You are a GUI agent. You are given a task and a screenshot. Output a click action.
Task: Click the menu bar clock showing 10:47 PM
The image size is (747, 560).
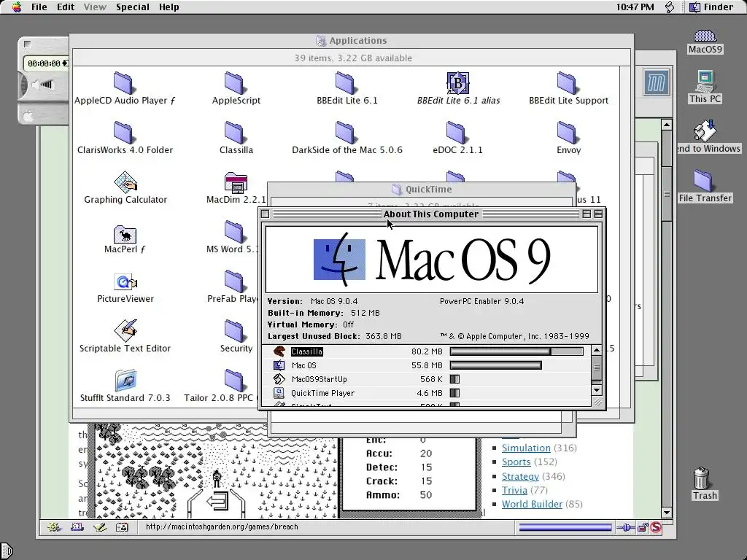635,7
